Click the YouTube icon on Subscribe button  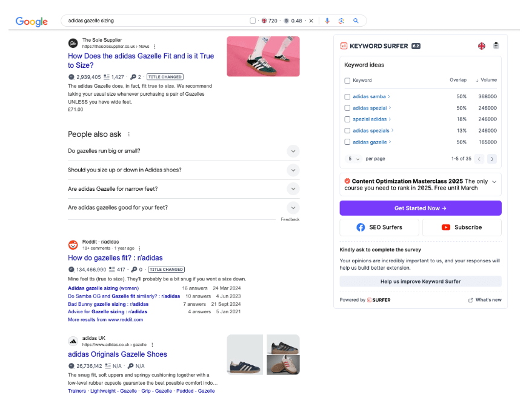(447, 227)
